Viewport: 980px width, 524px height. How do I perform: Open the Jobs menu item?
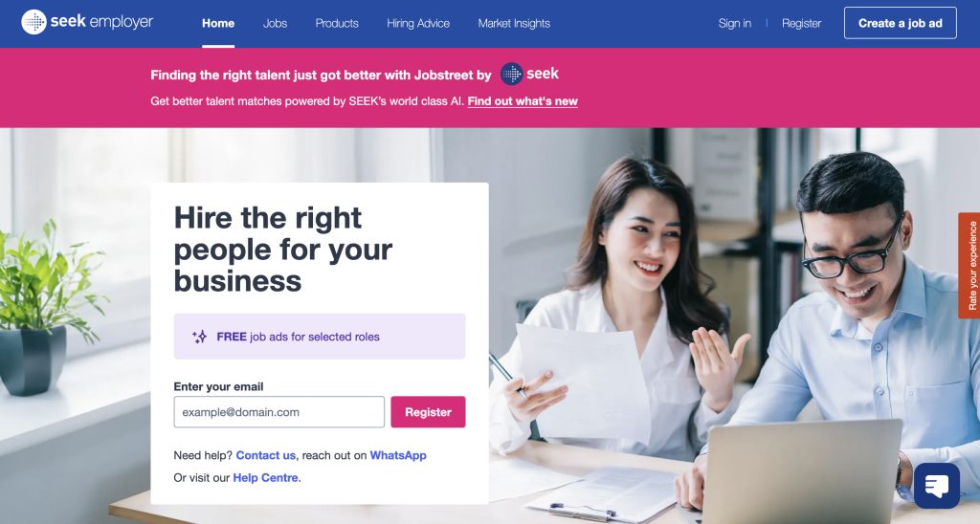[x=275, y=23]
